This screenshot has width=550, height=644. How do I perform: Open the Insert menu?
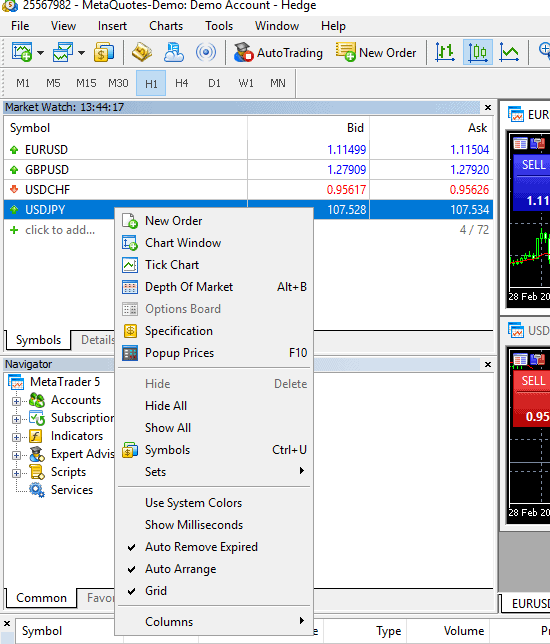point(112,26)
